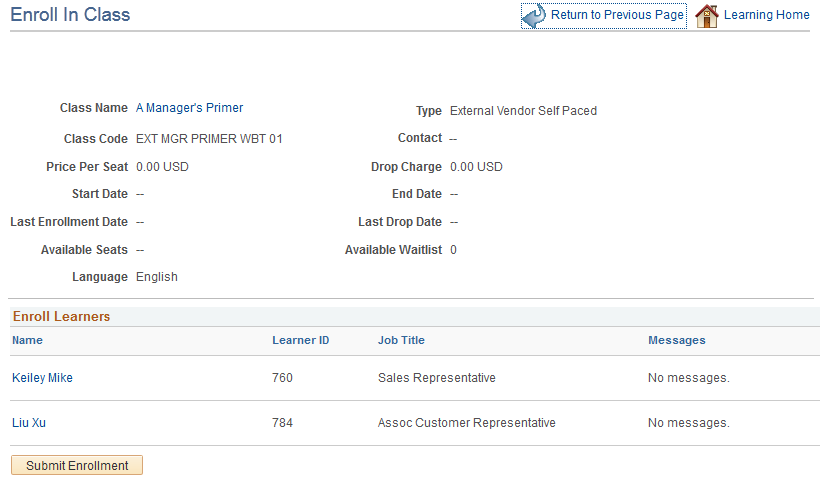
Task: Click the class code EXT MGR PRIMER WBT 01
Action: [x=209, y=139]
